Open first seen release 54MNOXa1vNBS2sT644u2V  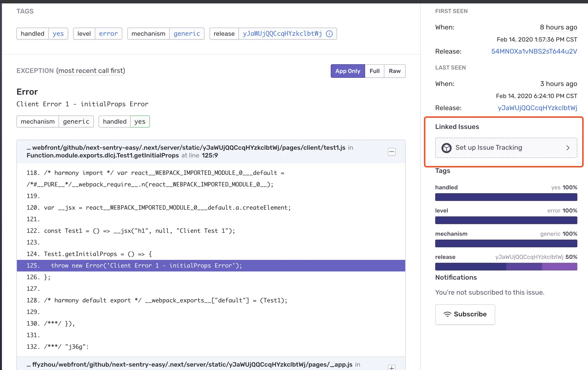[x=534, y=51]
